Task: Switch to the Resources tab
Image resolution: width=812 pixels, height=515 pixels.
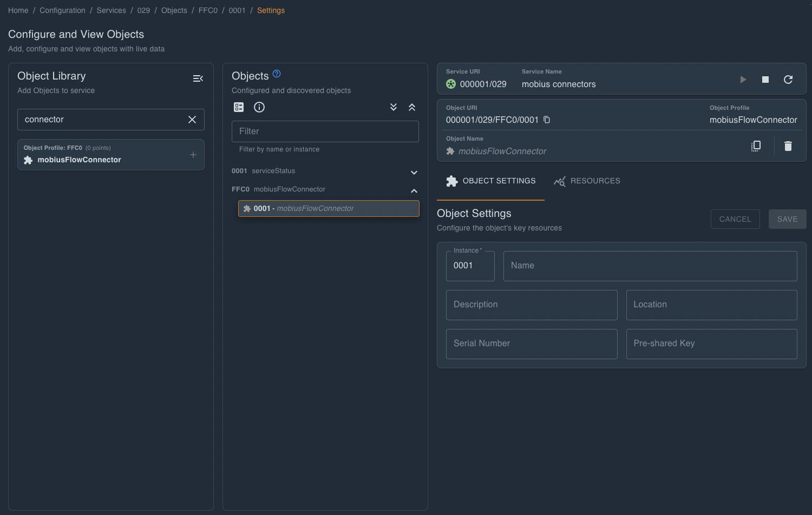Action: click(587, 181)
